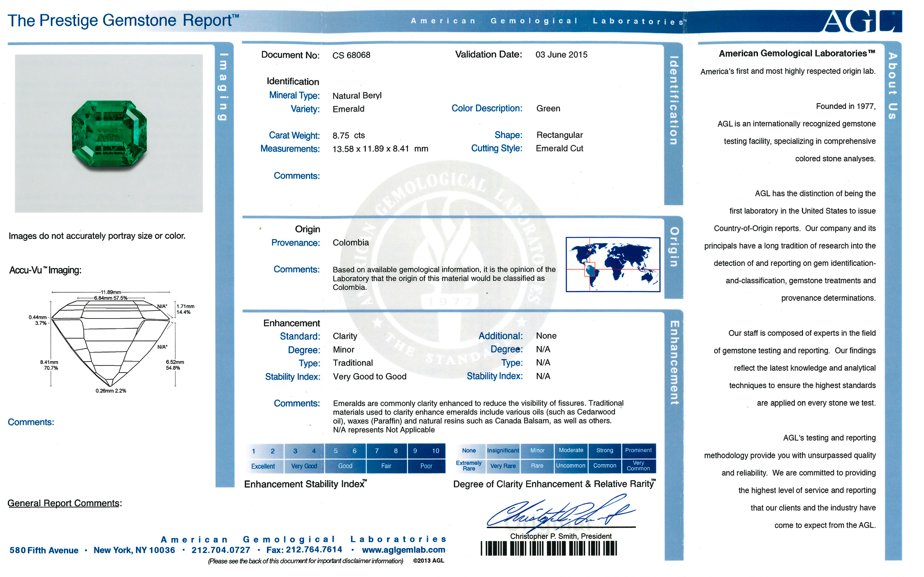Click the AGL logo in the header
This screenshot has width=924, height=577.
point(862,21)
